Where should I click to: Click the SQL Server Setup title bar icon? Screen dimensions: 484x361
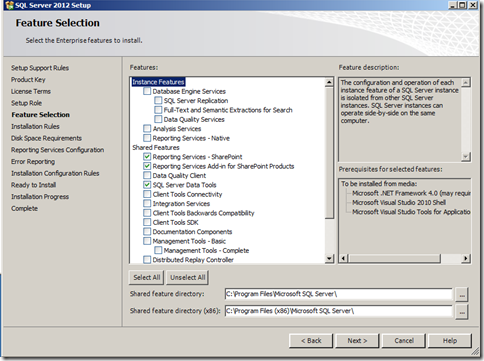pos(9,5)
